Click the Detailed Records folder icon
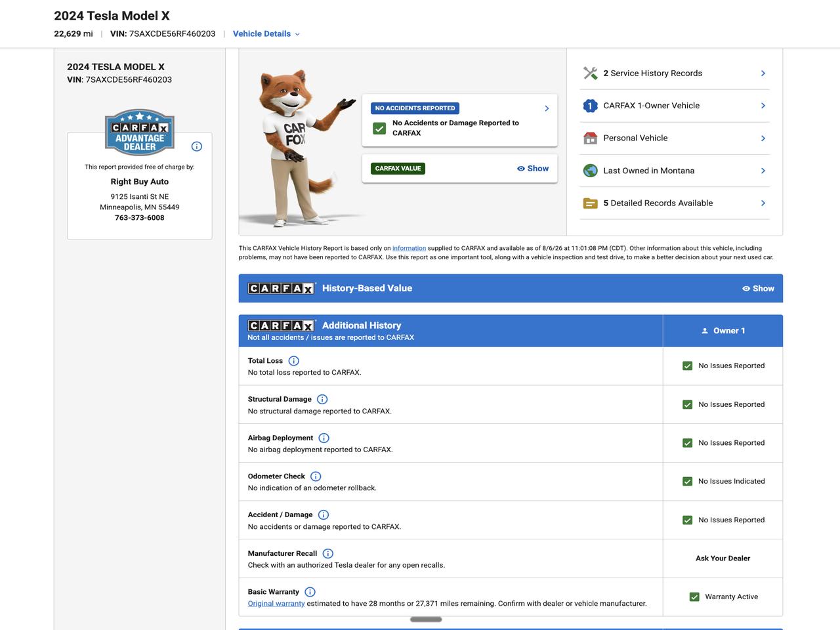Viewport: 840px width, 630px height. point(590,203)
